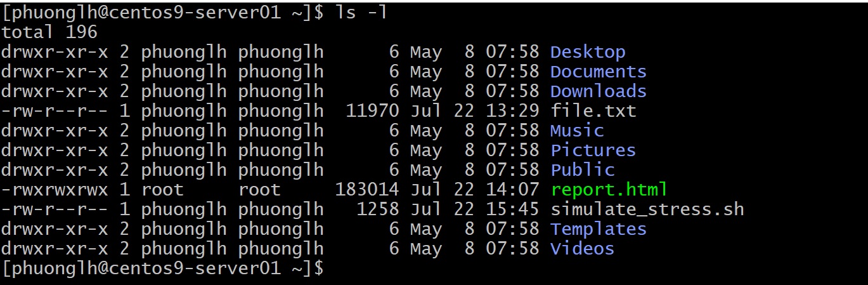Screen dimensions: 868x285
Task: Click the green report.html filename
Action: click(609, 190)
